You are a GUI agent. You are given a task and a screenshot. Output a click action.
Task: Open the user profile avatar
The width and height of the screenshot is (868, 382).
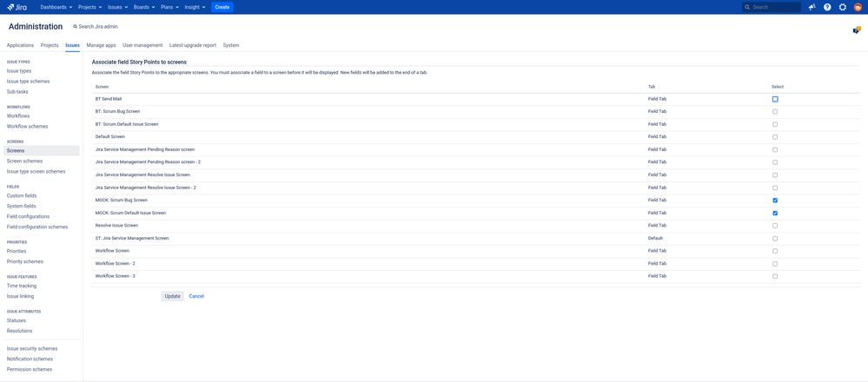click(858, 7)
